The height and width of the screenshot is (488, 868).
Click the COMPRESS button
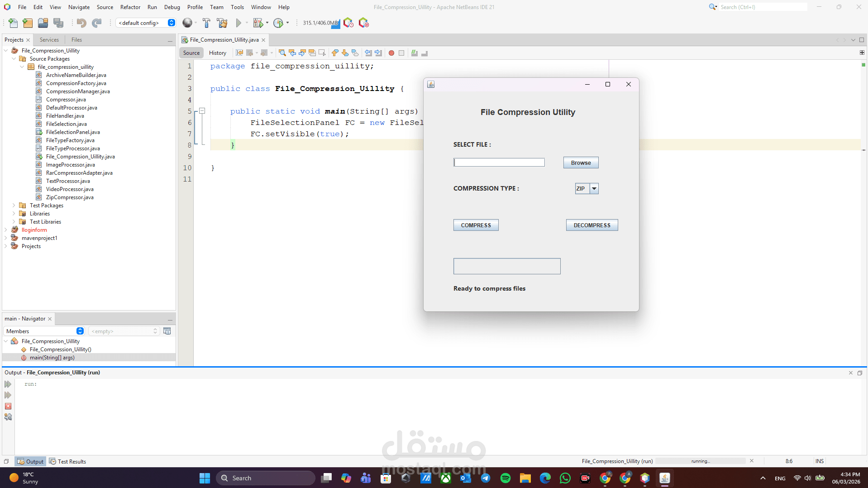476,225
